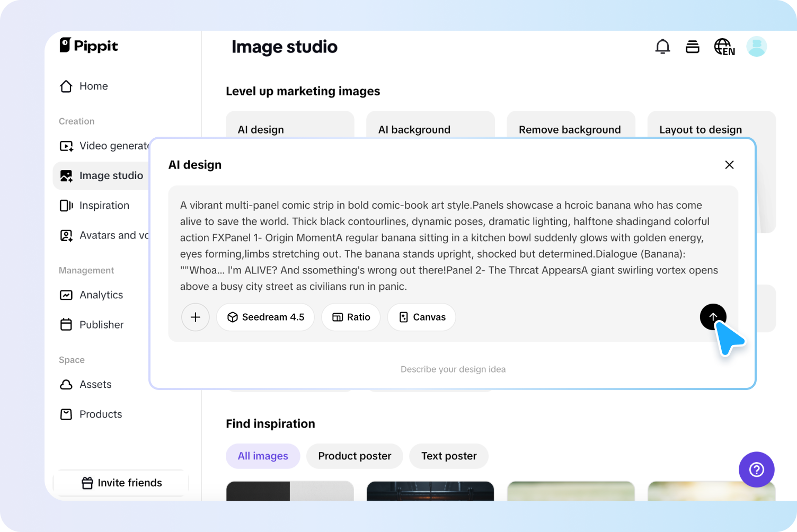Screen dimensions: 797x532
Task: Toggle the Canvas option
Action: click(x=422, y=317)
